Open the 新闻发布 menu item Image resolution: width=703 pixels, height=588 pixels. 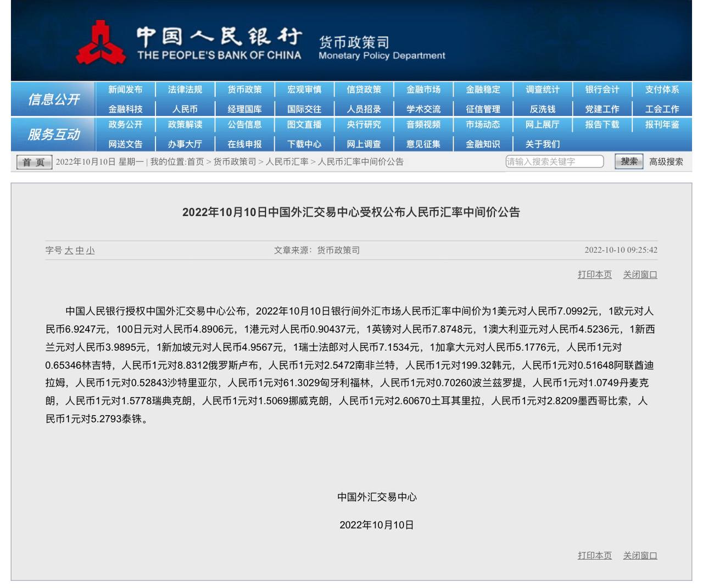click(x=125, y=89)
